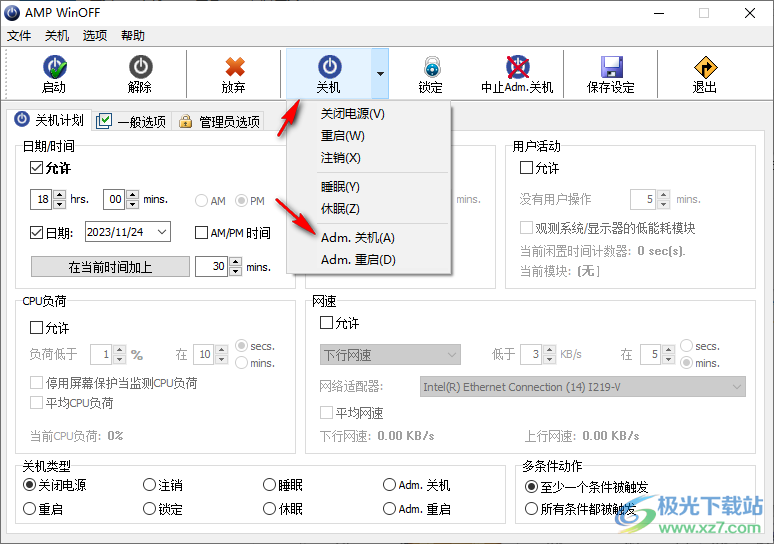This screenshot has width=774, height=544.
Task: Select 至少一个条件被触发 radio option
Action: [531, 487]
